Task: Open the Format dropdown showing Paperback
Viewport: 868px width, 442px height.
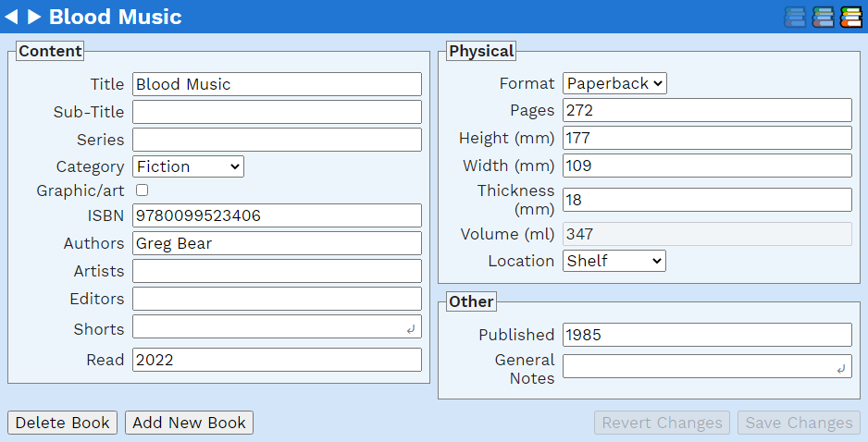Action: pos(614,83)
